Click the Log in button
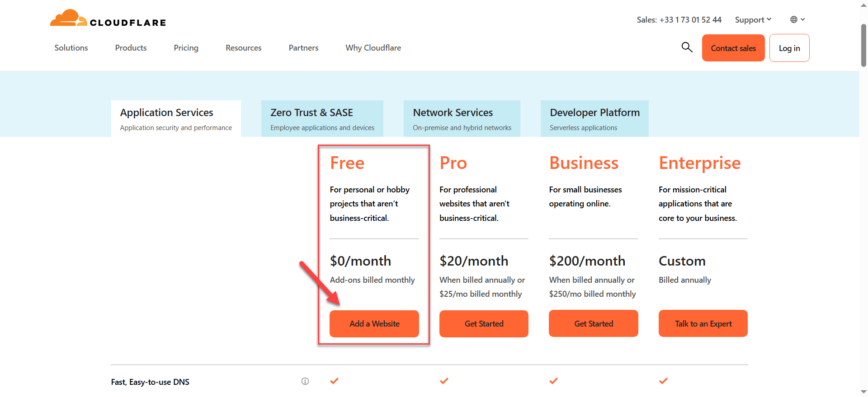The width and height of the screenshot is (868, 397). click(789, 48)
